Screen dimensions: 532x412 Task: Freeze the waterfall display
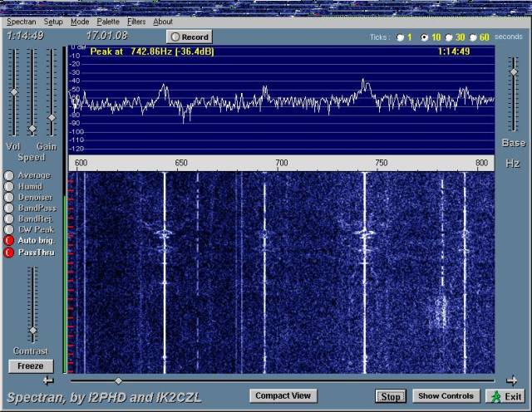pyautogui.click(x=31, y=366)
